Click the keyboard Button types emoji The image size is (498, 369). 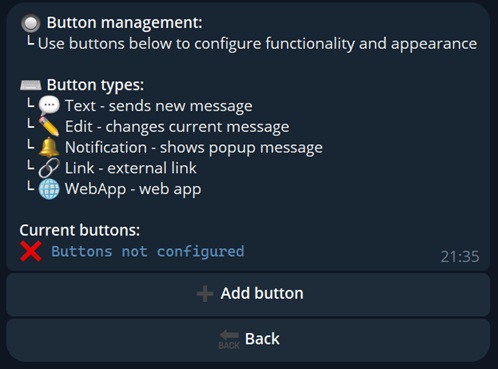click(x=31, y=85)
